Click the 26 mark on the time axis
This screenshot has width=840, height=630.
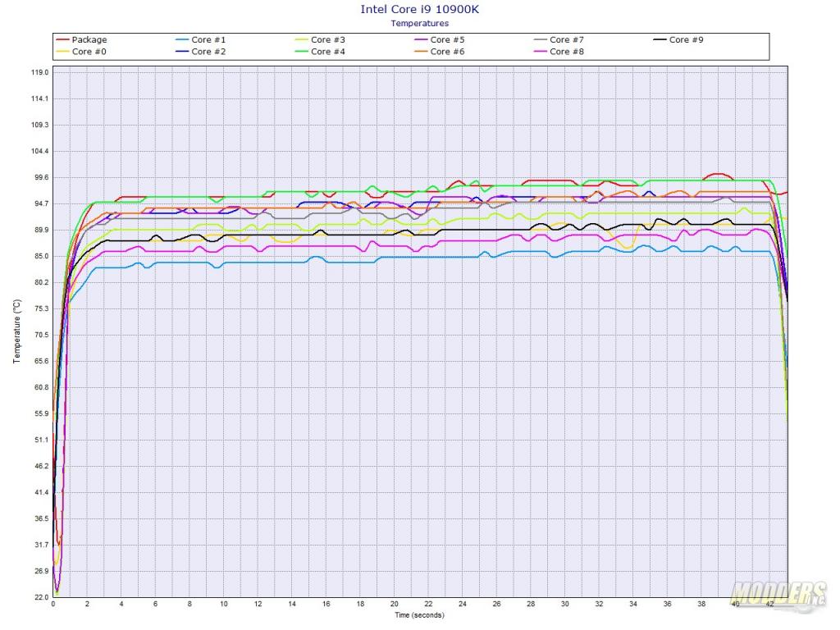(496, 604)
